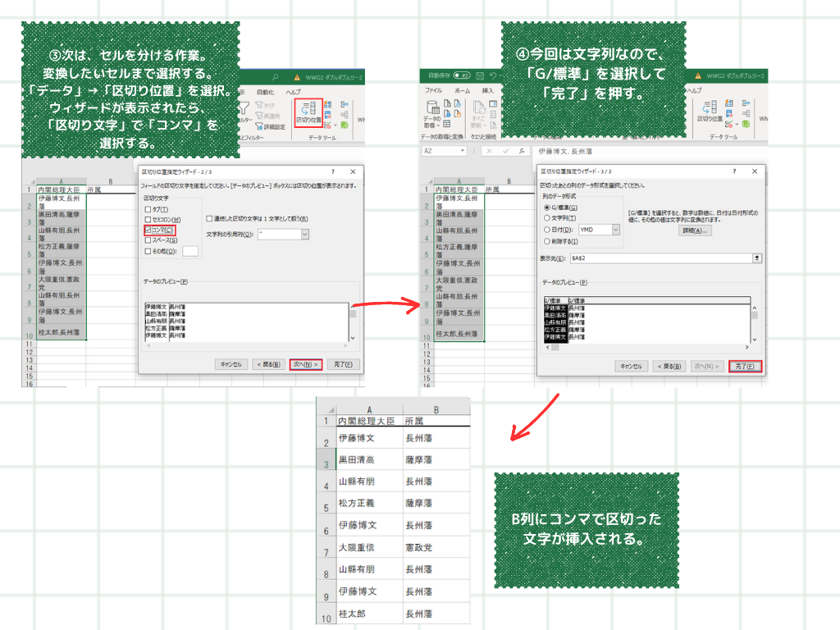Click the データの取得 (Get Data) icon

(433, 109)
